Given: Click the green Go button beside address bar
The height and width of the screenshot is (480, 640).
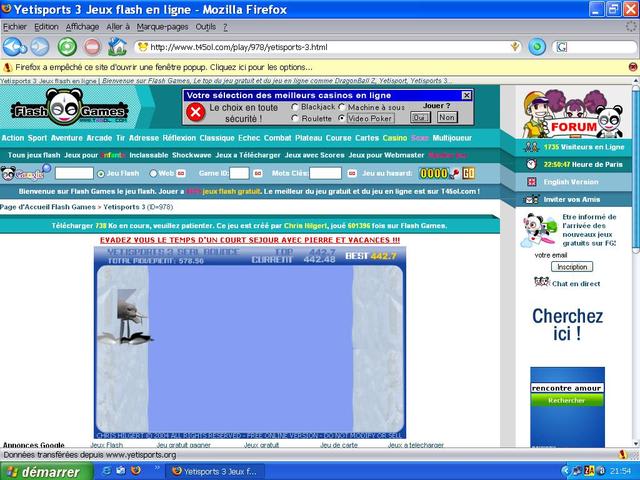Looking at the screenshot, I should 537,47.
